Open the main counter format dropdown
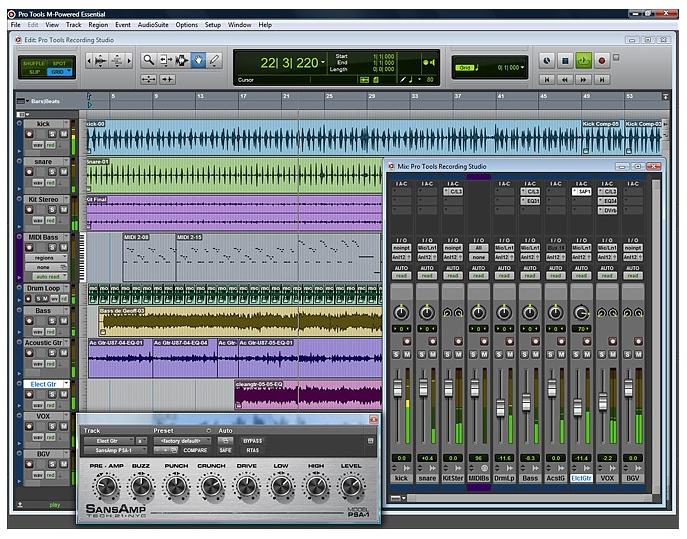687x539 pixels. 323,62
